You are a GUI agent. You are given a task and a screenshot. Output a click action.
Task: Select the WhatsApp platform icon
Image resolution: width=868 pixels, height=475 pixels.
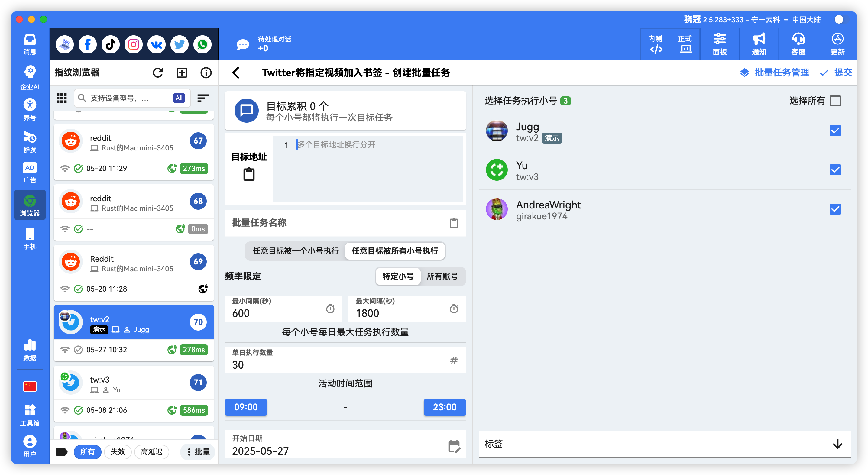tap(202, 44)
